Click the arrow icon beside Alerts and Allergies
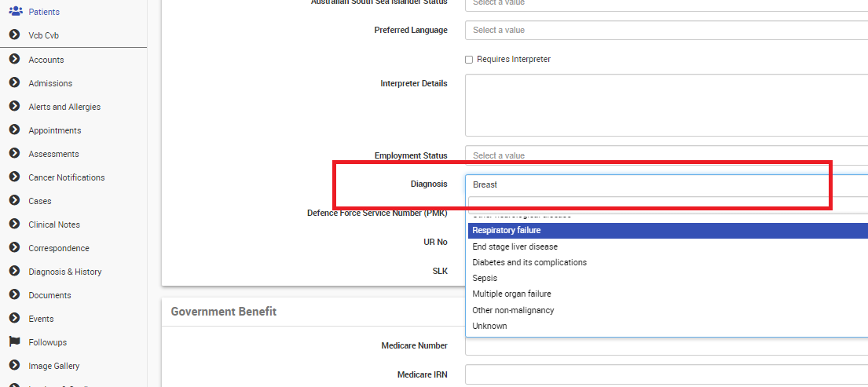The width and height of the screenshot is (868, 387). pos(15,106)
